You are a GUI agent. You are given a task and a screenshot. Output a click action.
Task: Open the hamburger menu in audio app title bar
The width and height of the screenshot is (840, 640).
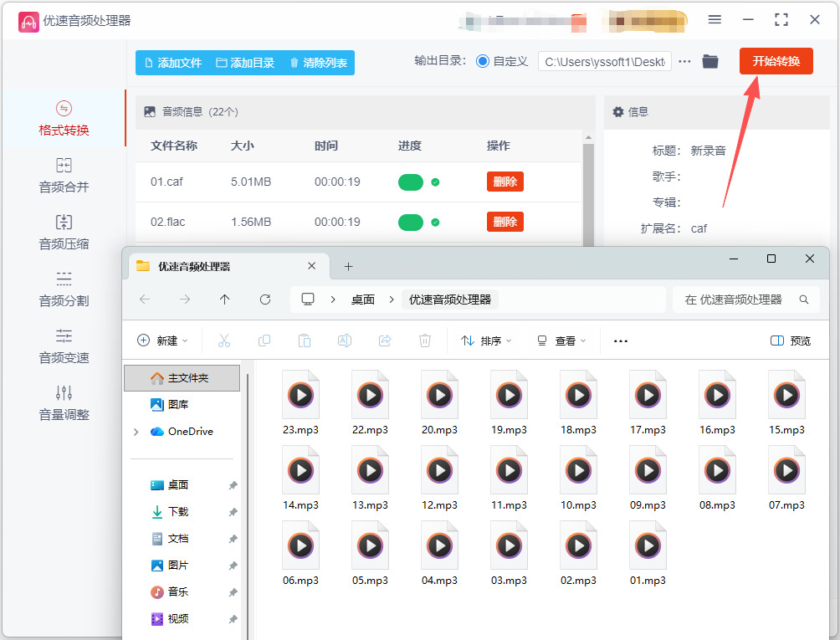(x=715, y=19)
